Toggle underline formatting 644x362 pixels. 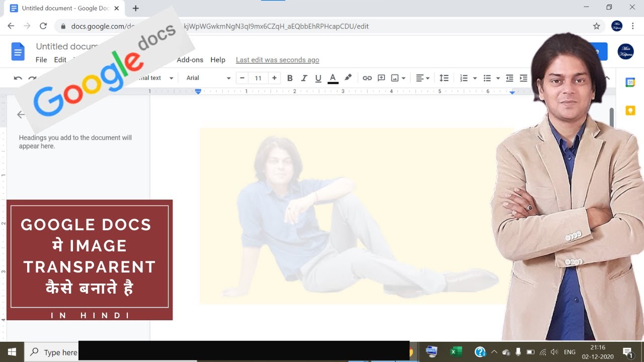[318, 78]
